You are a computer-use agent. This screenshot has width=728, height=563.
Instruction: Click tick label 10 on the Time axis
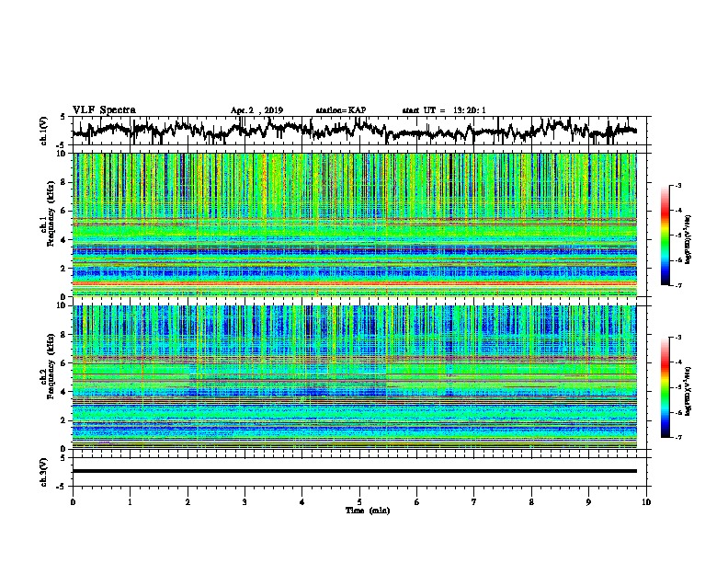[646, 502]
